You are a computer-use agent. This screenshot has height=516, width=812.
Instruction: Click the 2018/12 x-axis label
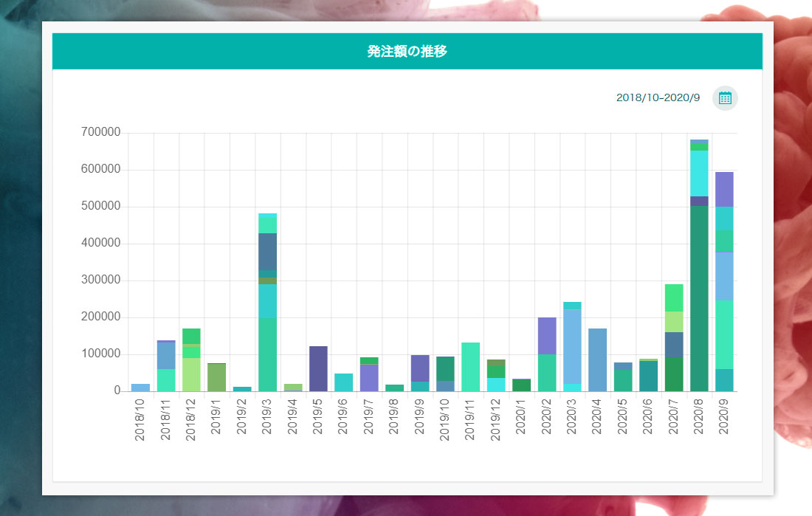pyautogui.click(x=190, y=419)
